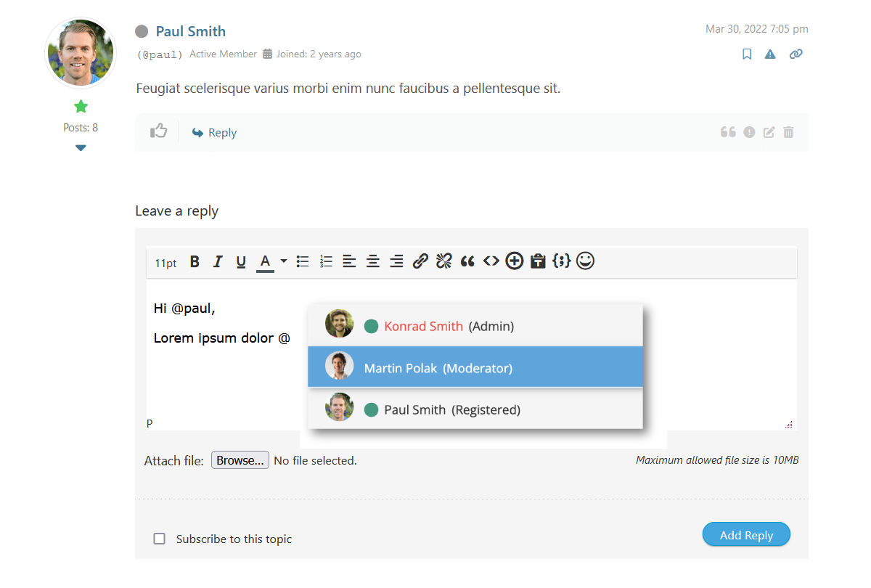Image resolution: width=871 pixels, height=588 pixels.
Task: Apply italic formatting in the editor toolbar
Action: tap(218, 261)
